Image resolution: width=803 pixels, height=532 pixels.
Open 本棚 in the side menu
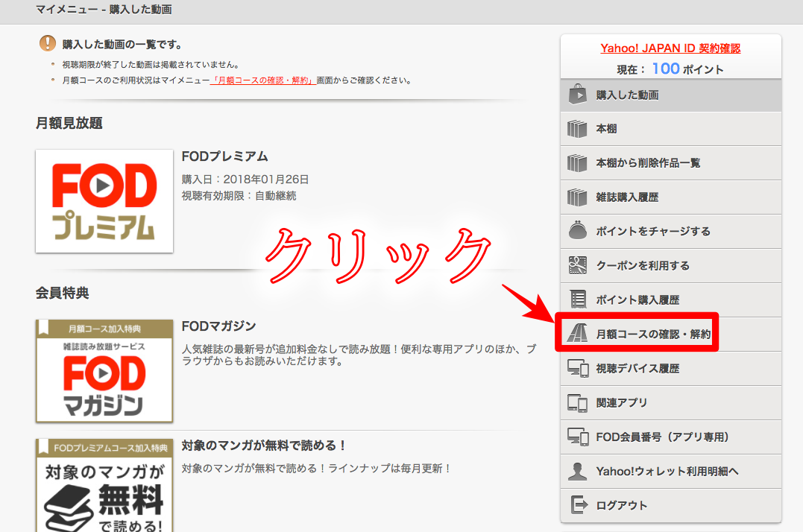tap(671, 129)
